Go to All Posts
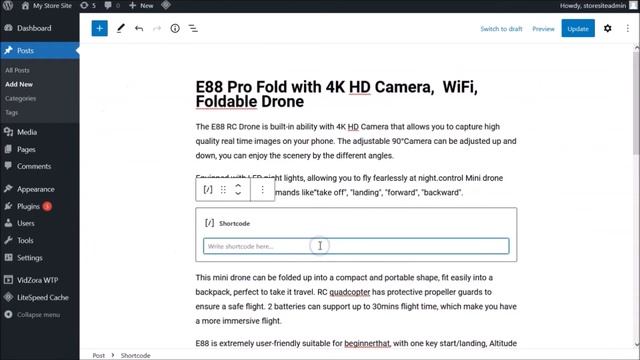Image resolution: width=640 pixels, height=360 pixels. (17, 70)
